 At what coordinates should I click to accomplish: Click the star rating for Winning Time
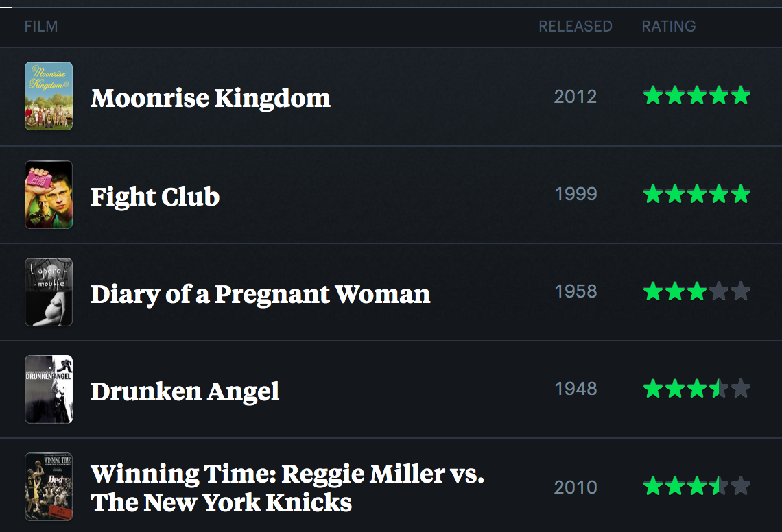click(696, 487)
